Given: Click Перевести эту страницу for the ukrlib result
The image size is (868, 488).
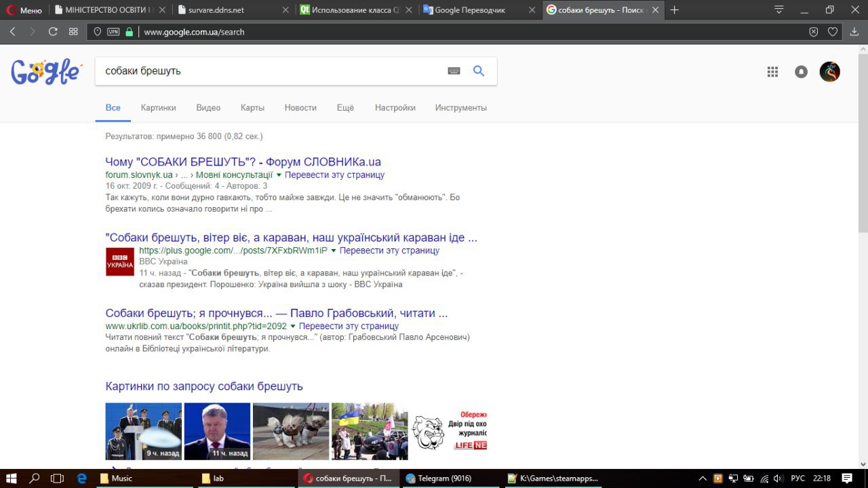Looking at the screenshot, I should coord(349,326).
